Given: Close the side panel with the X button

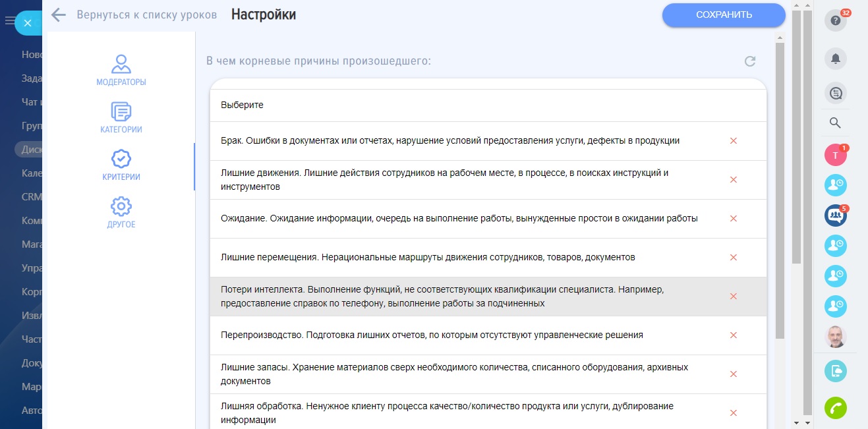Looking at the screenshot, I should pos(27,23).
